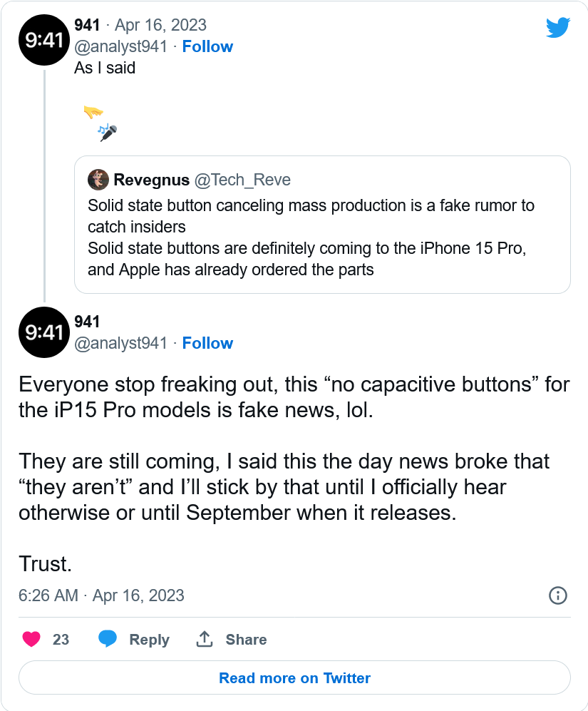Click the Reply label text
The width and height of the screenshot is (588, 711).
coord(150,639)
